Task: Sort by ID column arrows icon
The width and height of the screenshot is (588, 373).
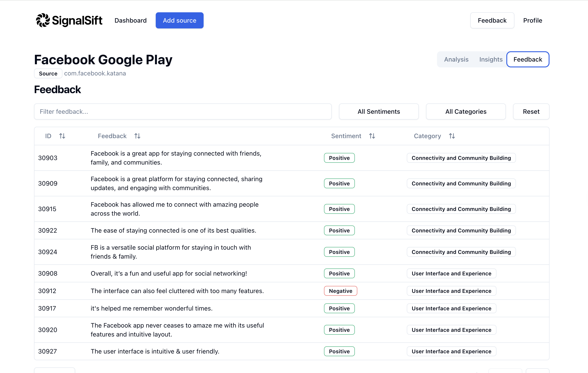Action: pyautogui.click(x=62, y=136)
